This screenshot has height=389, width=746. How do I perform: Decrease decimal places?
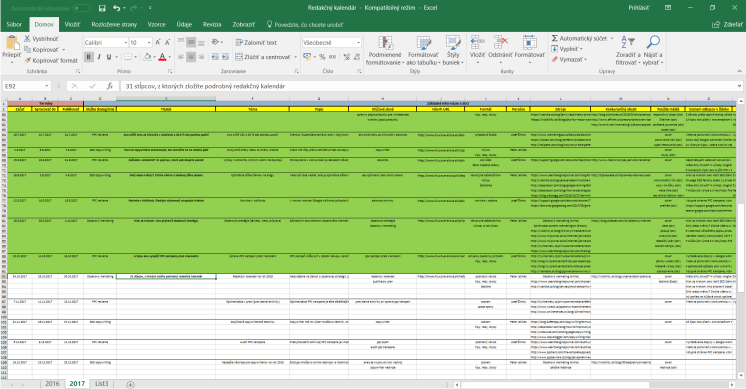pos(356,57)
